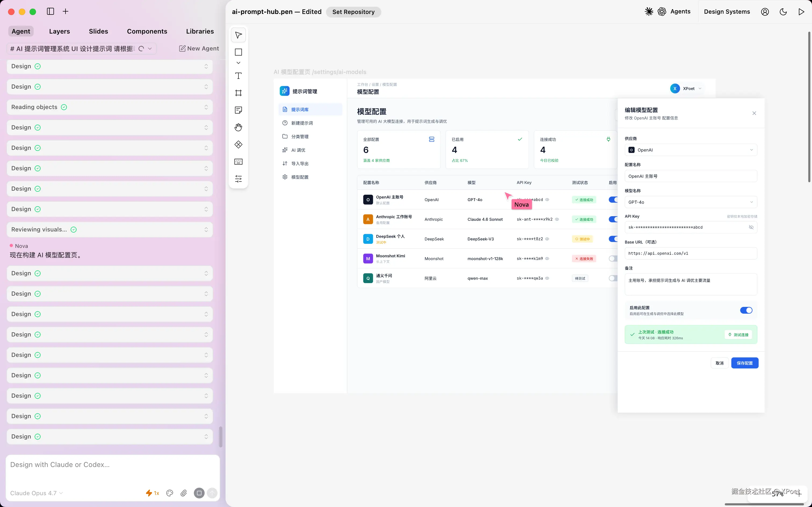Show the API key for Anthropic 工作账号 row
812x507 pixels.
click(x=557, y=219)
